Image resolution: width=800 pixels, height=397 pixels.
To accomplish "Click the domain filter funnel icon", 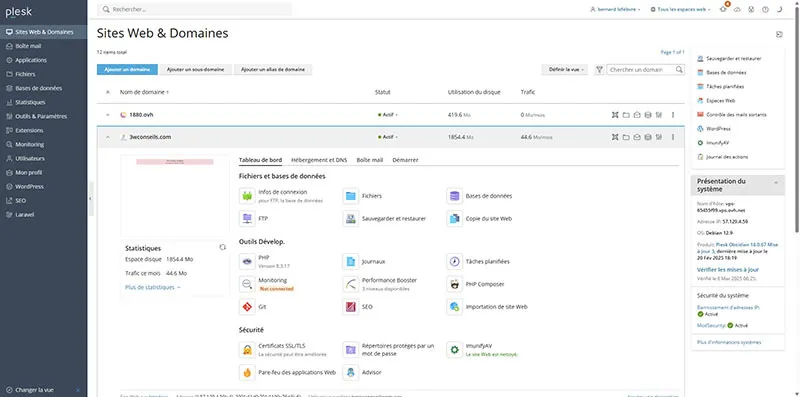I will [599, 69].
